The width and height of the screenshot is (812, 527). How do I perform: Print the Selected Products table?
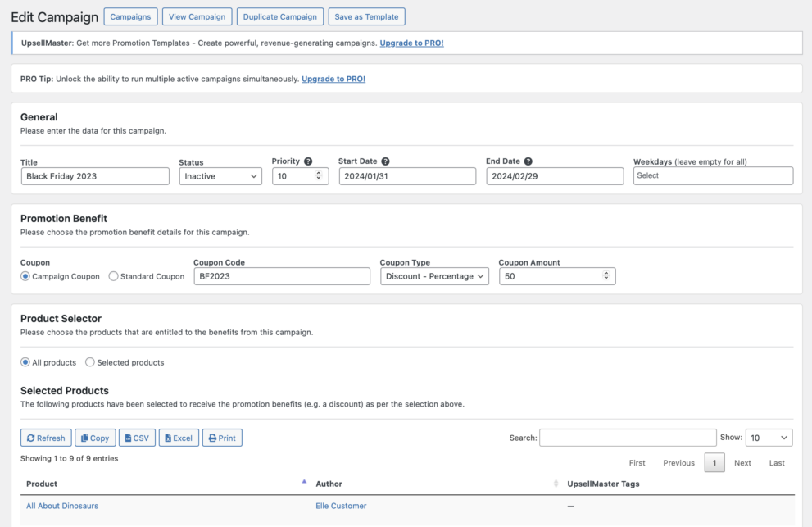pyautogui.click(x=222, y=437)
